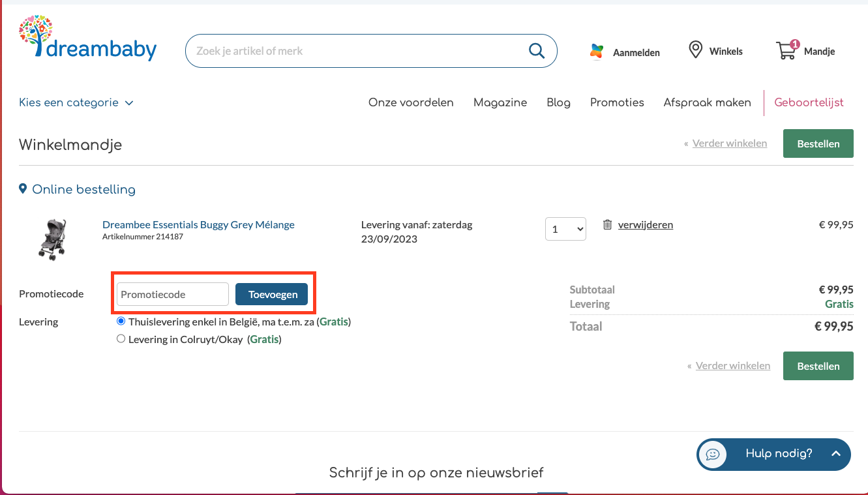
Task: Click the Winkels location pin icon
Action: click(x=696, y=50)
